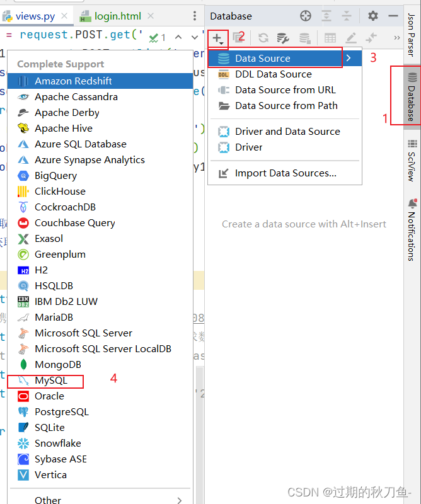Click the Refresh icon in Database toolbar
This screenshot has width=421, height=504.
tap(263, 38)
